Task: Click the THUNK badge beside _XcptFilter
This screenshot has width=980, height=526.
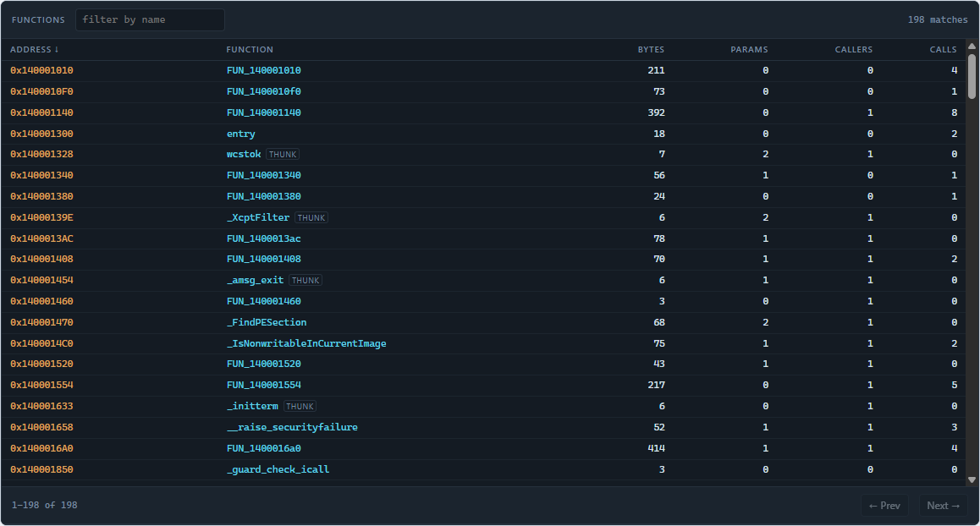Action: [311, 218]
